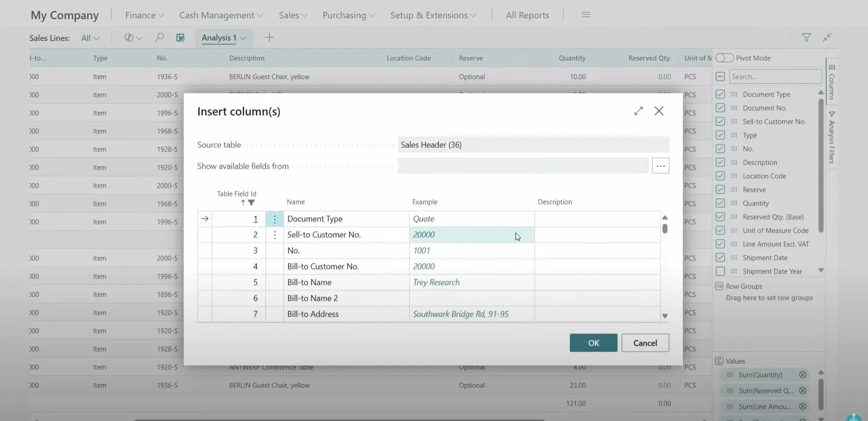Viewport: 868px width, 421px height.
Task: Open row options for Sell-to Customer No. row
Action: click(x=275, y=234)
